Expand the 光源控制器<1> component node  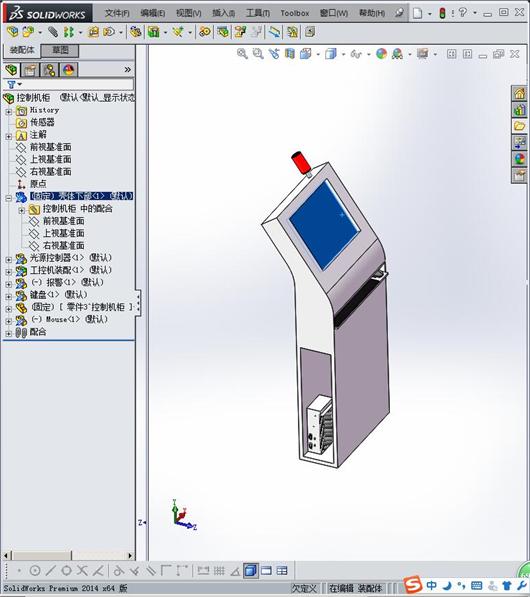pyautogui.click(x=8, y=260)
